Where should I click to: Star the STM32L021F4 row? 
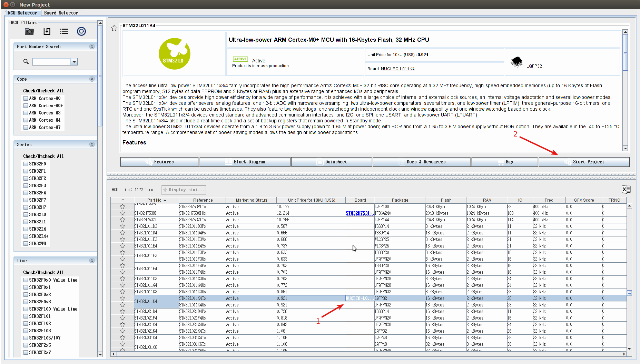click(122, 318)
